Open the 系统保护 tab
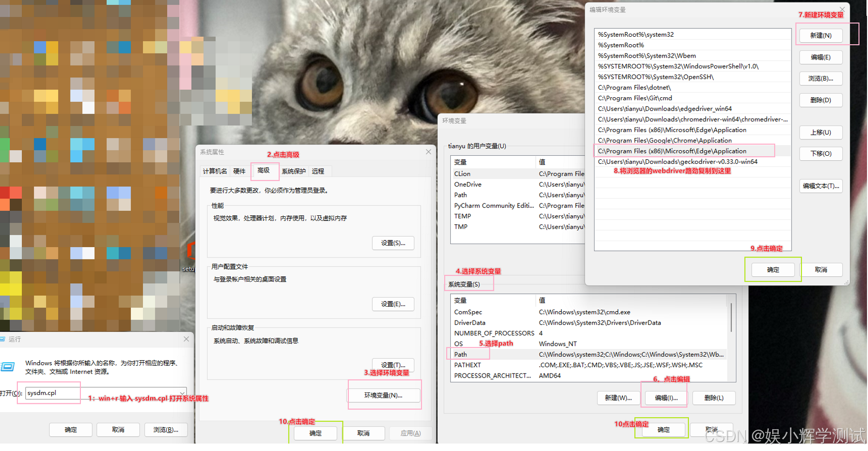 click(293, 171)
